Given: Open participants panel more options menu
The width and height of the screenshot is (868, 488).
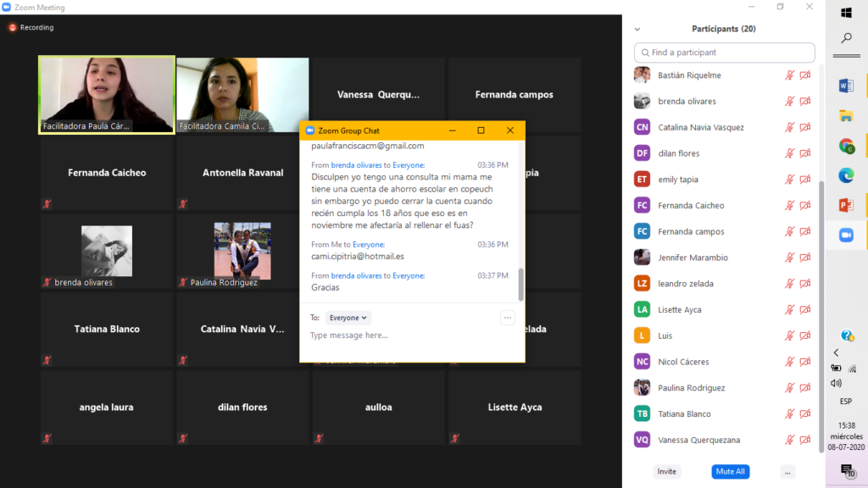Looking at the screenshot, I should point(787,471).
